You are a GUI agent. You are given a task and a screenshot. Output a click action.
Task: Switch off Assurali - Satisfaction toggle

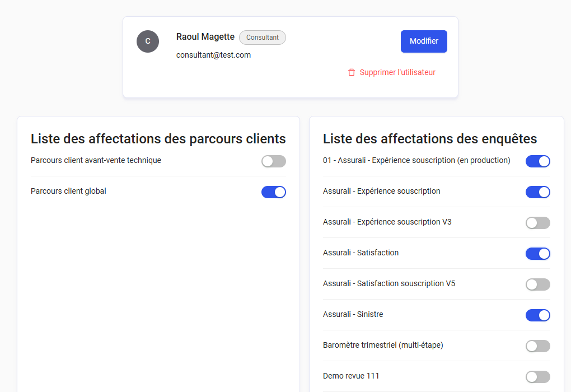coord(538,254)
